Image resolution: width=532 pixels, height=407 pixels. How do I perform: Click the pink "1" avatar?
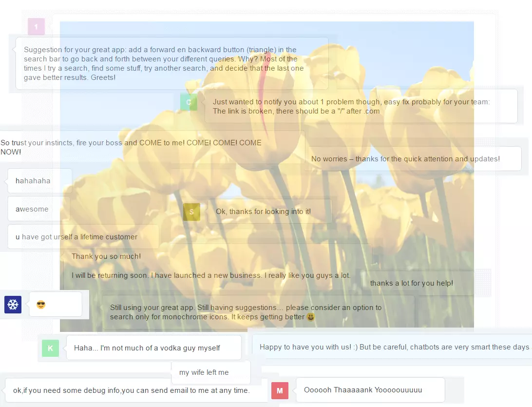[x=36, y=26]
